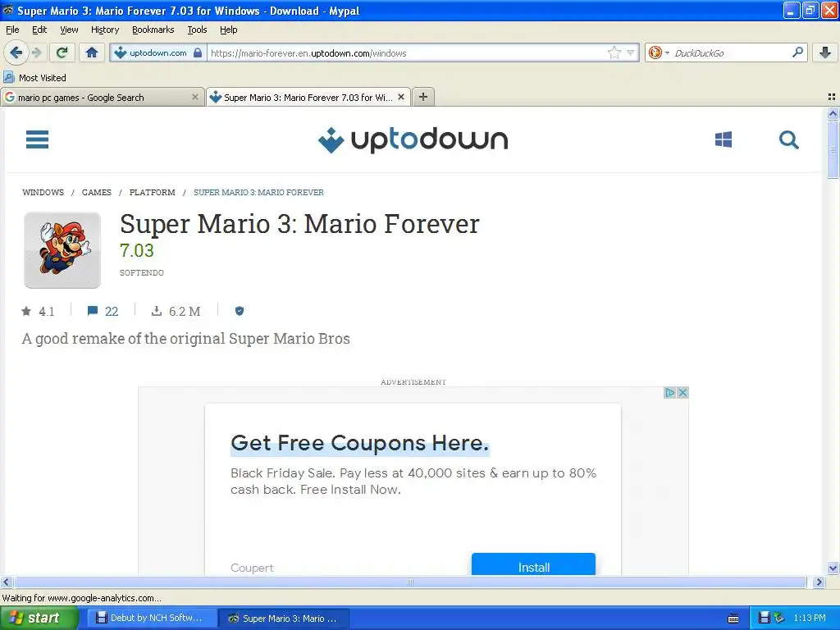Click the vertical scrollbar thumb

[833, 149]
